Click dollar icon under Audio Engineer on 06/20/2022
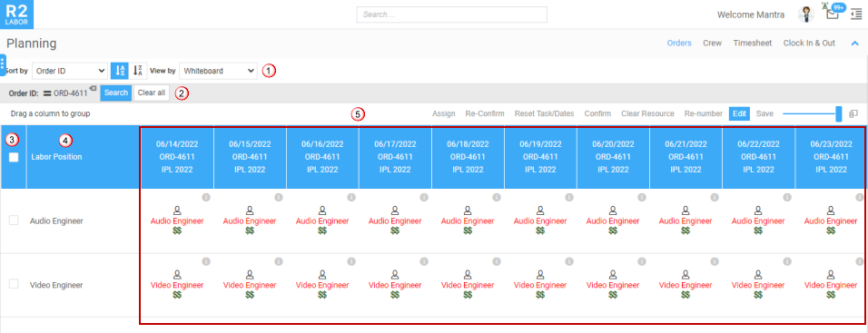868x333 pixels. point(613,230)
